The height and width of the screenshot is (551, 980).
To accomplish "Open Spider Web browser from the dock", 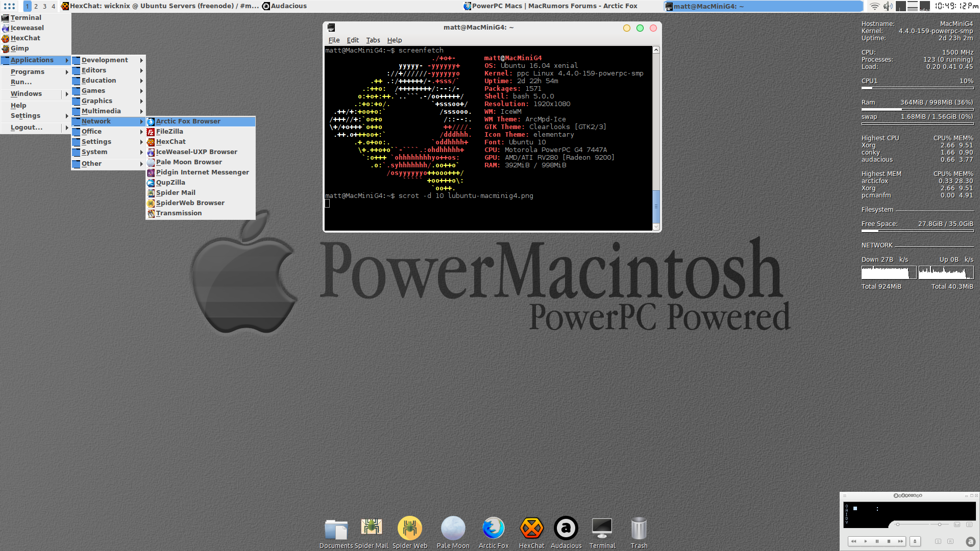I will 410,529.
